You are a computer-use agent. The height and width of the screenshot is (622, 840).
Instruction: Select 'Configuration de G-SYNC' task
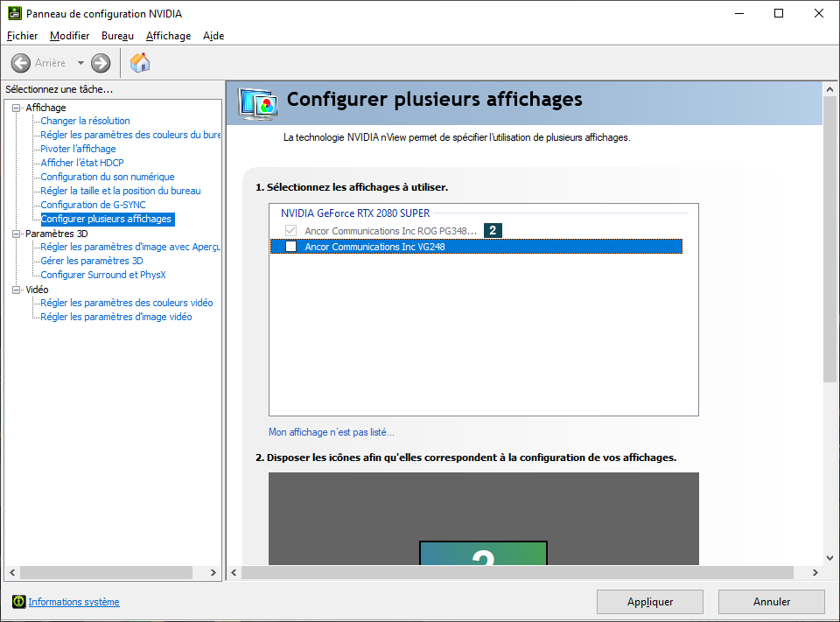click(94, 205)
